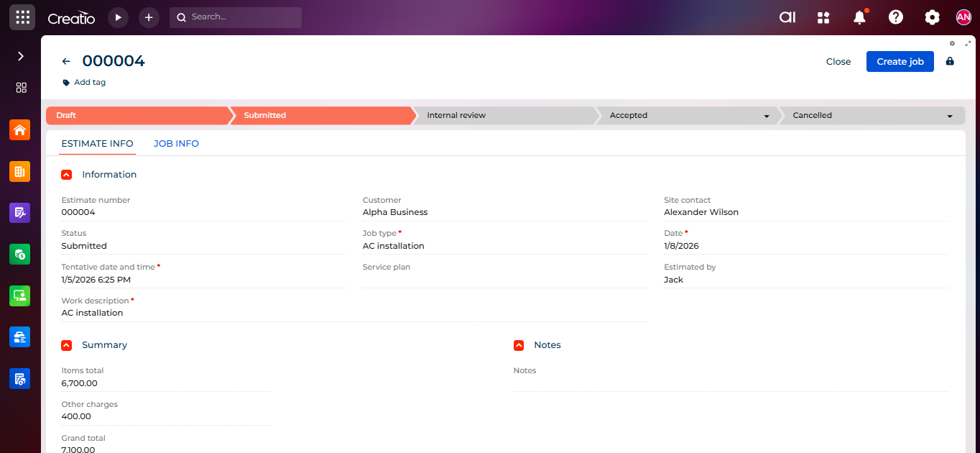Open the system settings gear icon
The width and height of the screenshot is (980, 453).
932,17
